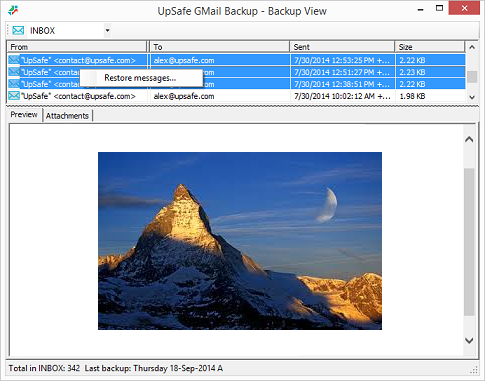Click envelope icon of 12:53:25 PM message
This screenshot has width=485, height=381.
14,60
